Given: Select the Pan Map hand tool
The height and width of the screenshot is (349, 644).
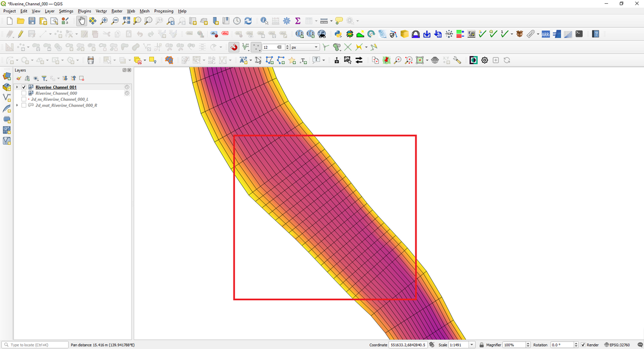Looking at the screenshot, I should click(81, 21).
